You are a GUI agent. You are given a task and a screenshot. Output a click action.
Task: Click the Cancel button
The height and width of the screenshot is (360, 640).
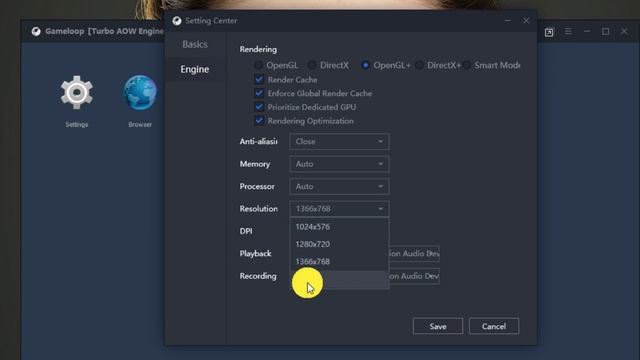(494, 326)
